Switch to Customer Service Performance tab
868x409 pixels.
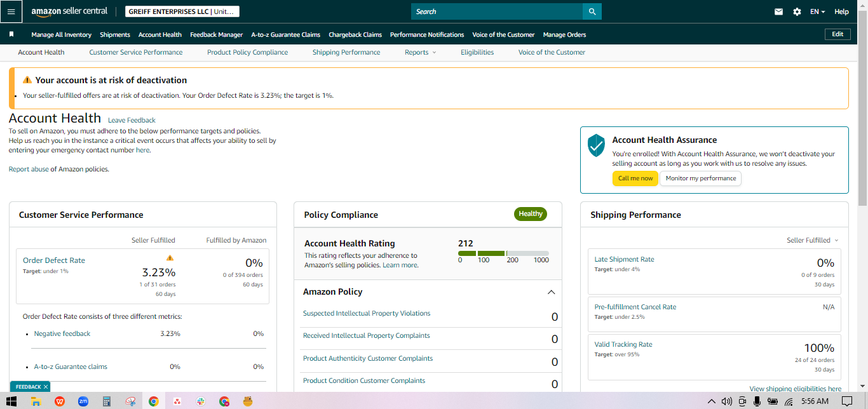(x=136, y=52)
